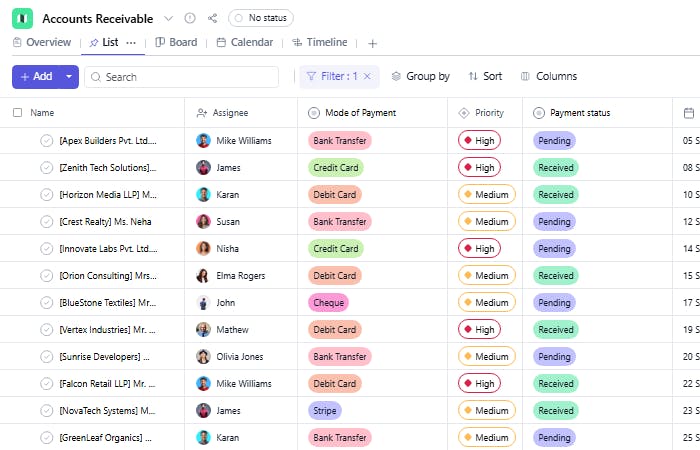Open the [GreenLeaf Organics] task
Viewport: 700px width, 450px height.
click(x=105, y=438)
